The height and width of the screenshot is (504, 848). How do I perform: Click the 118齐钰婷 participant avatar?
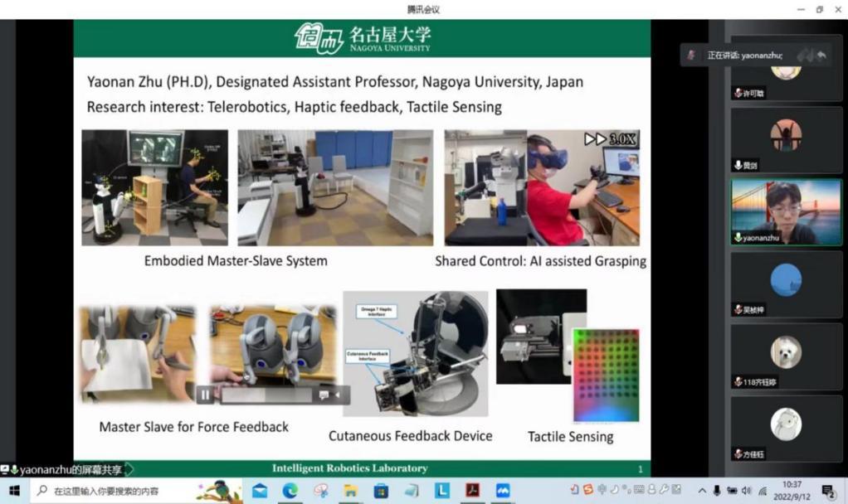[785, 352]
